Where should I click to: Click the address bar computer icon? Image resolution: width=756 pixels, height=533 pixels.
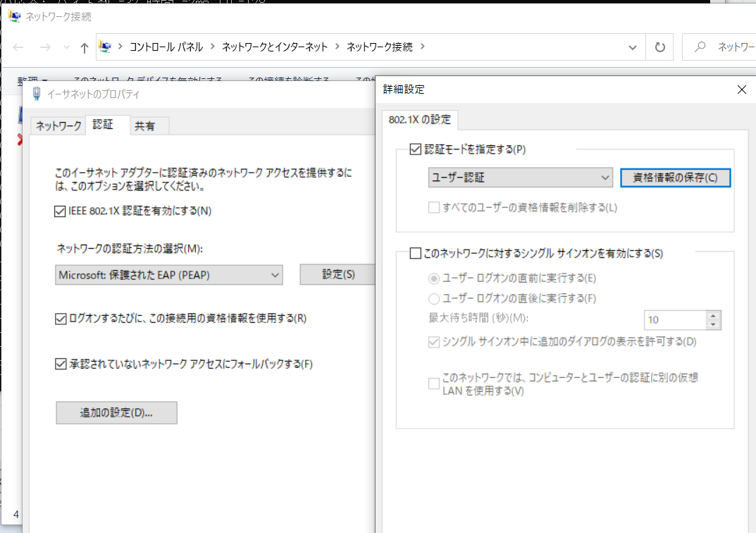[105, 47]
